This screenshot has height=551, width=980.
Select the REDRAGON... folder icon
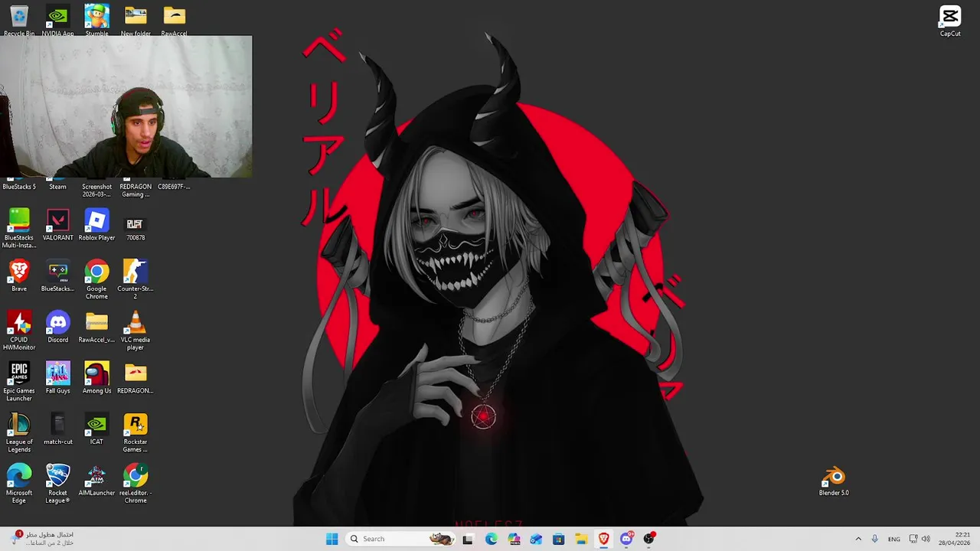[x=136, y=378]
